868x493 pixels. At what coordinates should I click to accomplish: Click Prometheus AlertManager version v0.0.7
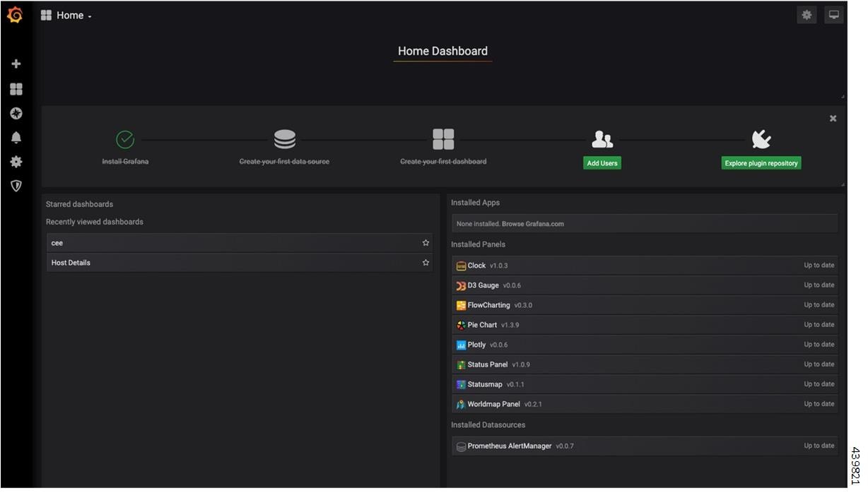tap(565, 446)
